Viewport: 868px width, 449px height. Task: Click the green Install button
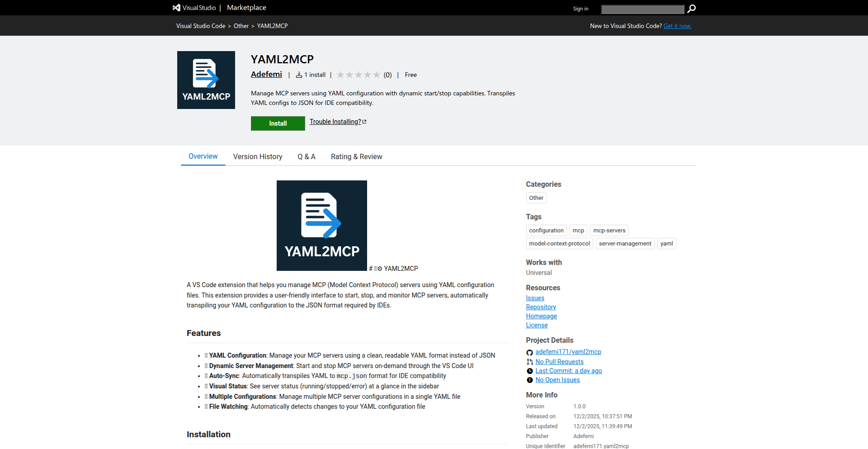(x=278, y=123)
